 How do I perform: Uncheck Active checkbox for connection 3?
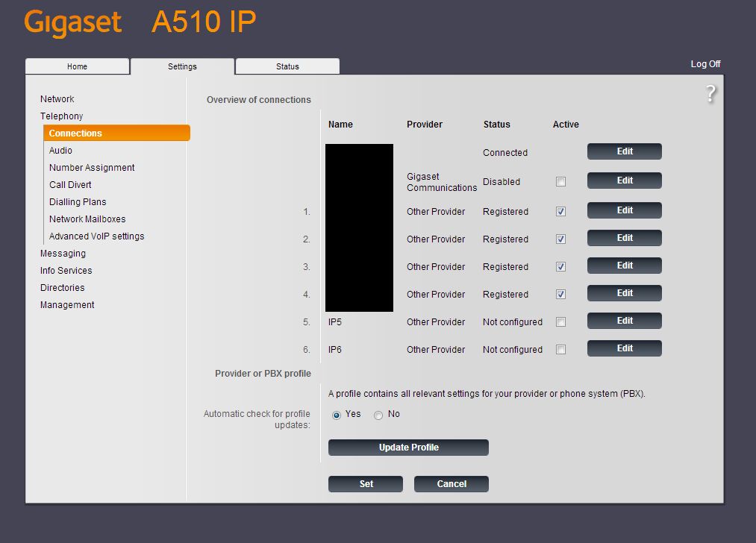pos(560,266)
